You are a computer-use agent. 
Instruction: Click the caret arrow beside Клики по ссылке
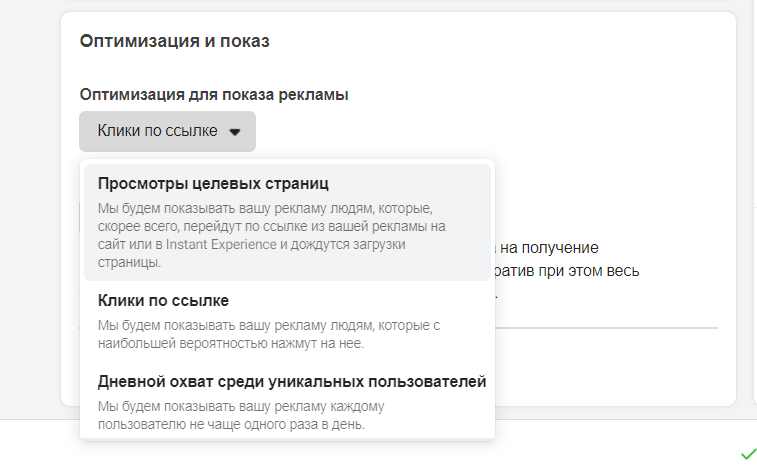[x=235, y=132]
